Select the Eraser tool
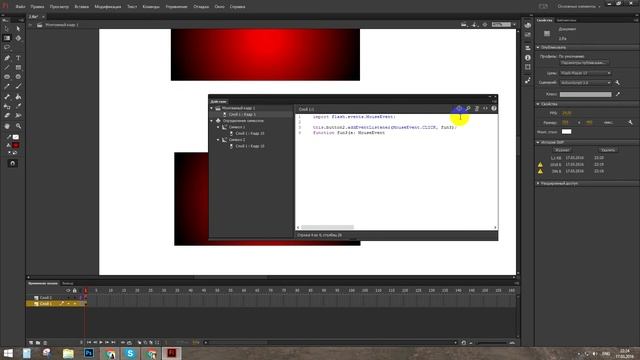The image size is (640, 360). [x=7, y=116]
